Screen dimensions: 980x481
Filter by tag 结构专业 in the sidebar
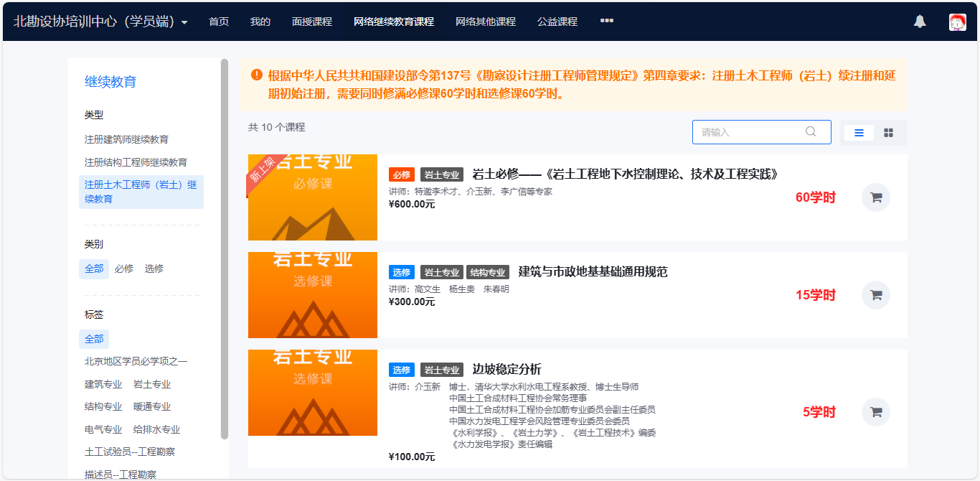103,406
